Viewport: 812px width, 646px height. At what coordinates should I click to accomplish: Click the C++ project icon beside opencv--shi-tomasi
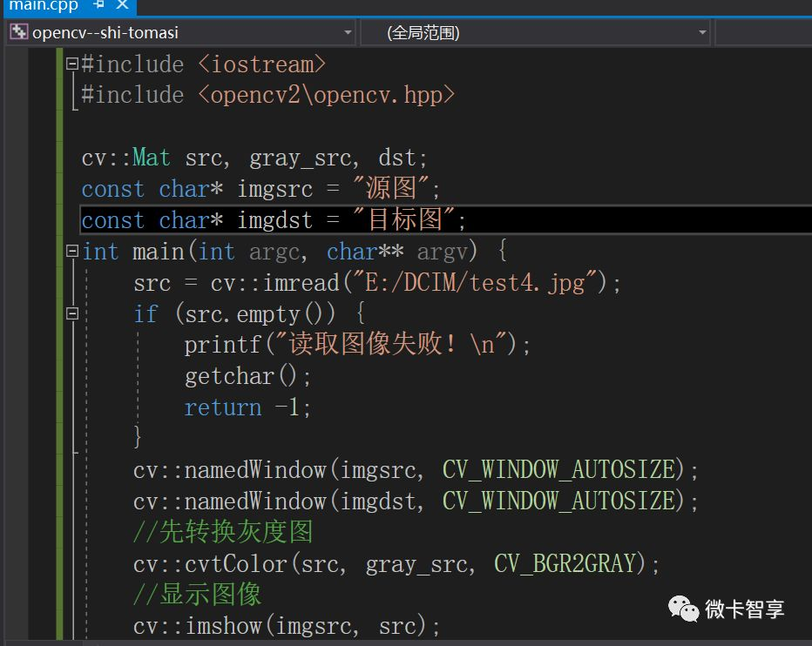click(18, 31)
